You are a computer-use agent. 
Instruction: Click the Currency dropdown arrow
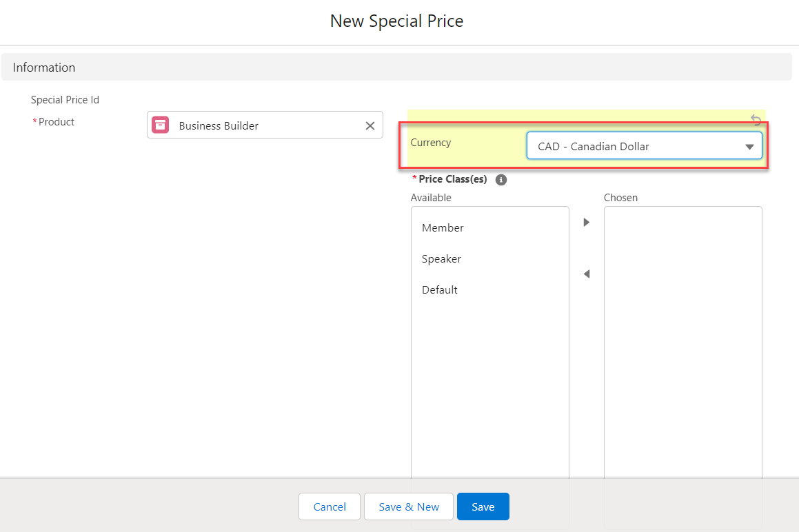click(749, 147)
